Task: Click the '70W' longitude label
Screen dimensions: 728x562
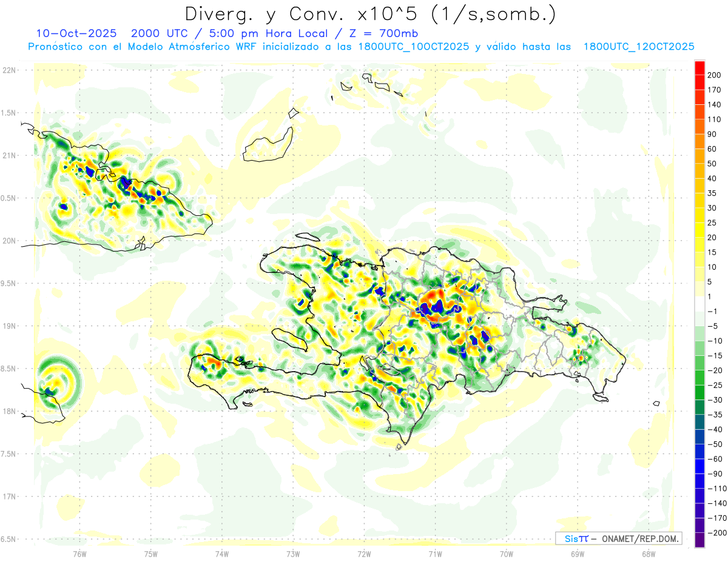Action: pos(507,554)
